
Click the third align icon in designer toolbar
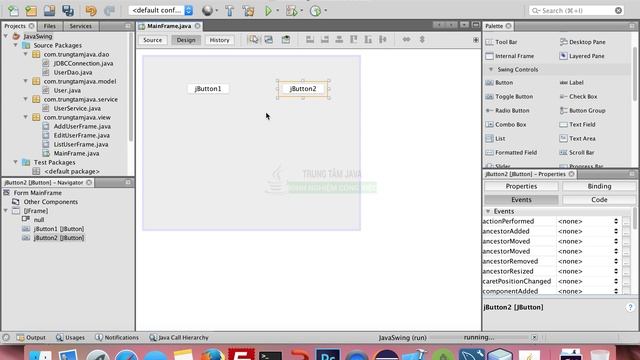tap(339, 40)
